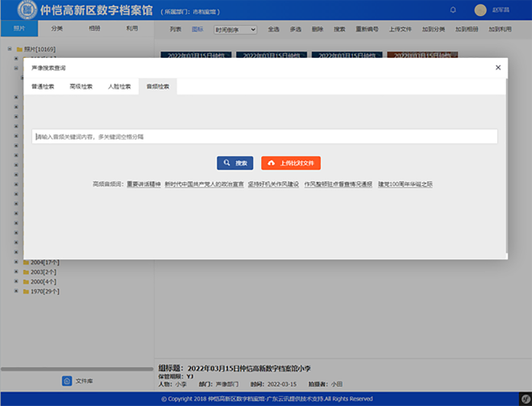The height and width of the screenshot is (406, 532).
Task: Click the orange 上传比对文件 button
Action: 291,163
